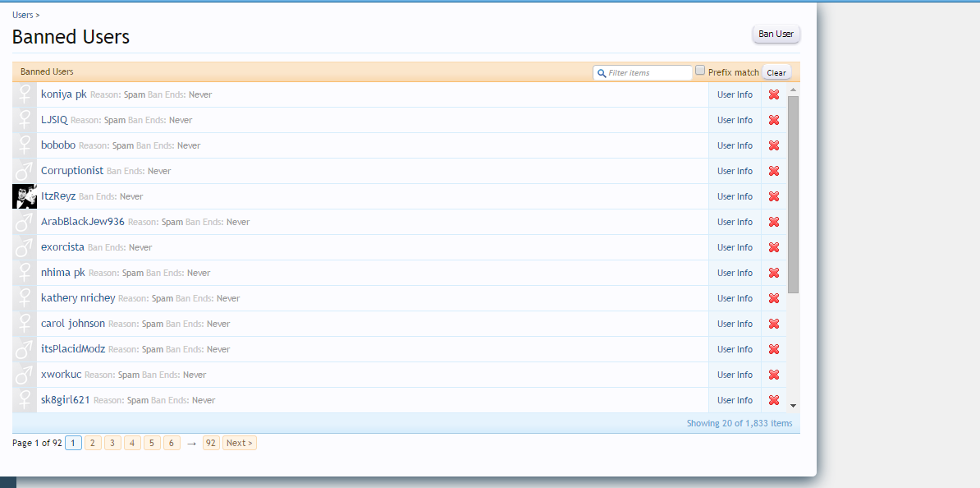
Task: Click red delete icon for koniya pk
Action: tap(773, 94)
